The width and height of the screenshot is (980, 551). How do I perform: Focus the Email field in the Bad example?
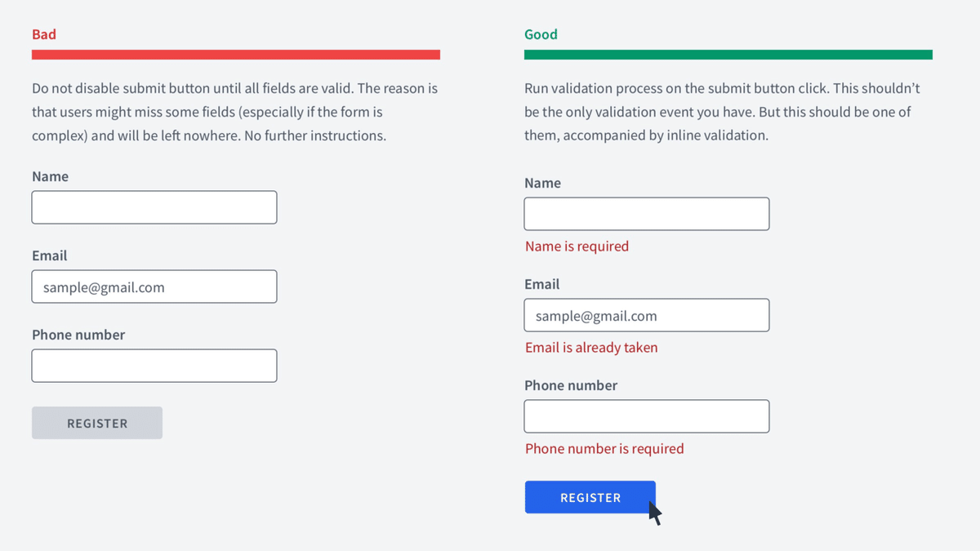click(x=154, y=287)
